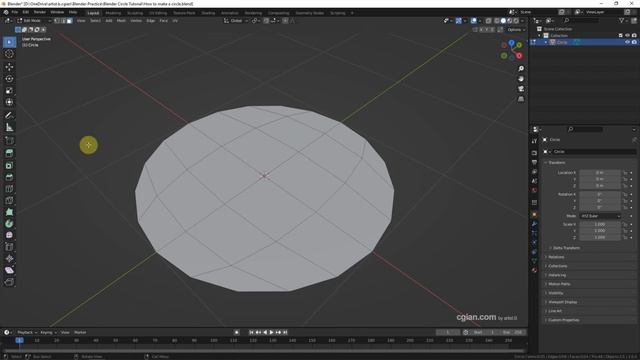Select the Shear tool
Screen dimensions: 640x360
(9, 270)
